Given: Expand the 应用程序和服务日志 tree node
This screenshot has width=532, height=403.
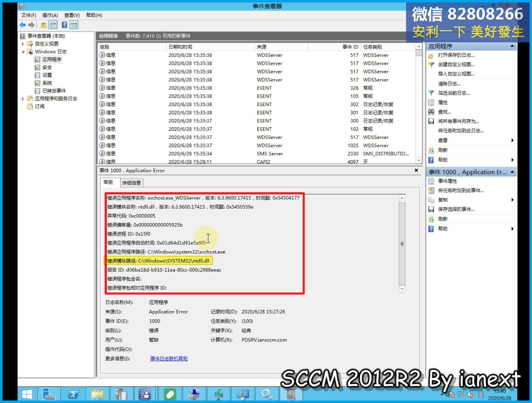Looking at the screenshot, I should coord(23,99).
